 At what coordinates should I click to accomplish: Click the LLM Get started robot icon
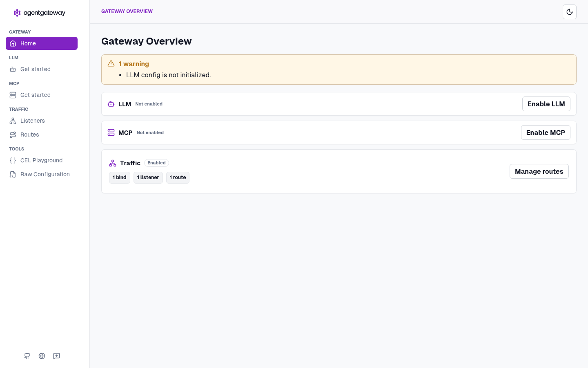click(x=13, y=69)
